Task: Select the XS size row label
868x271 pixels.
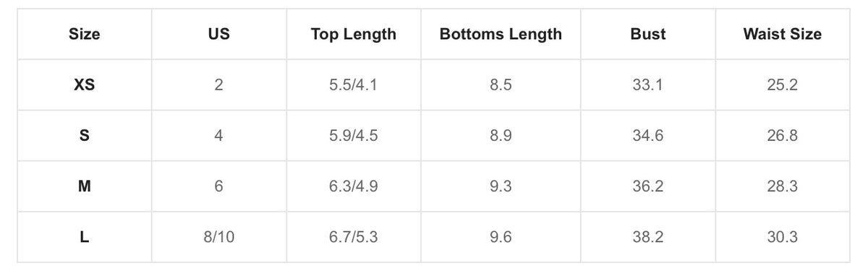Action: pyautogui.click(x=85, y=85)
